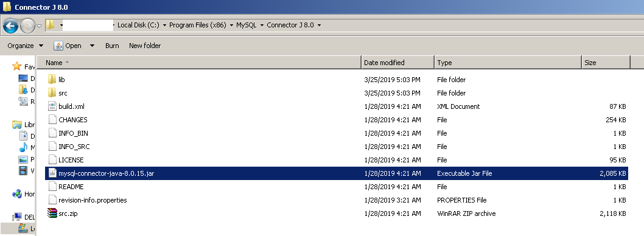644x236 pixels.
Task: Expand the Open button dropdown arrow
Action: click(92, 46)
